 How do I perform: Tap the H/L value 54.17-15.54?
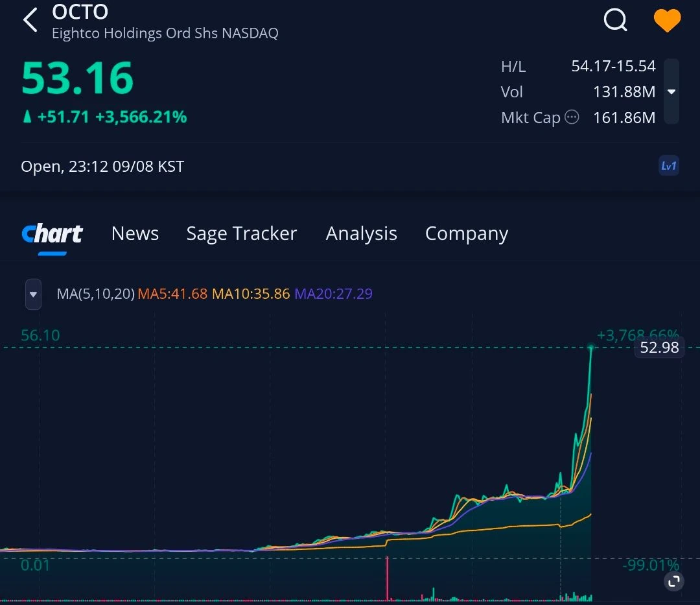click(613, 66)
